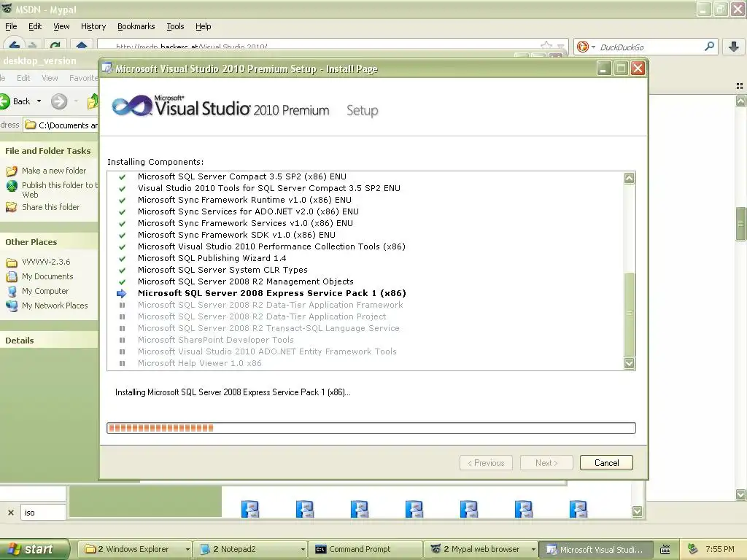This screenshot has width=747, height=560.
Task: Select Microsoft Sync Services for ADO.NET v2.0 row
Action: 248,211
